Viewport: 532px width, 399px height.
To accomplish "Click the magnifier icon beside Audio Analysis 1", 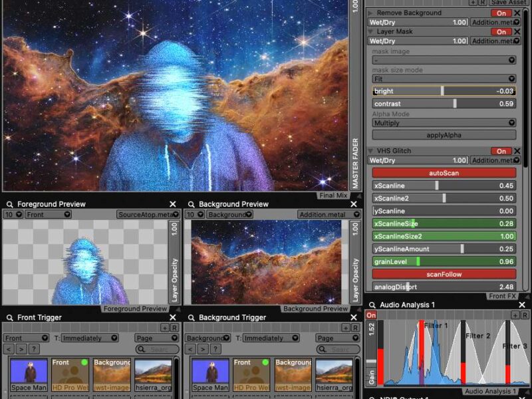I will coord(373,305).
